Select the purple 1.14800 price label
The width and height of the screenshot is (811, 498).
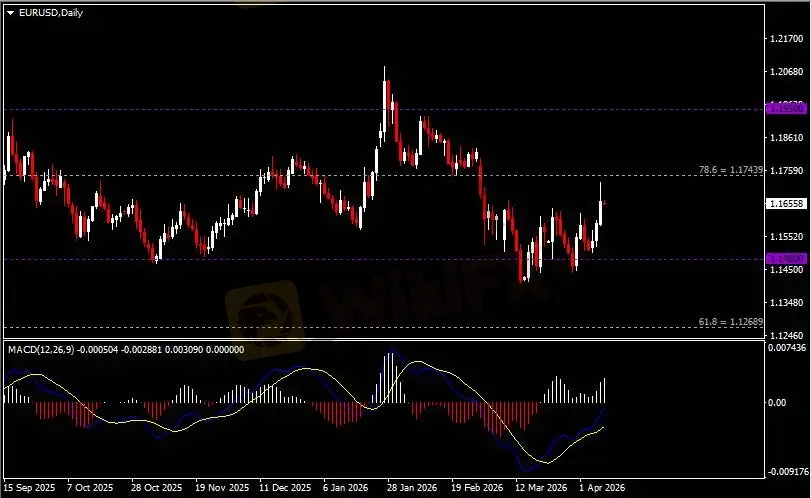click(x=784, y=258)
